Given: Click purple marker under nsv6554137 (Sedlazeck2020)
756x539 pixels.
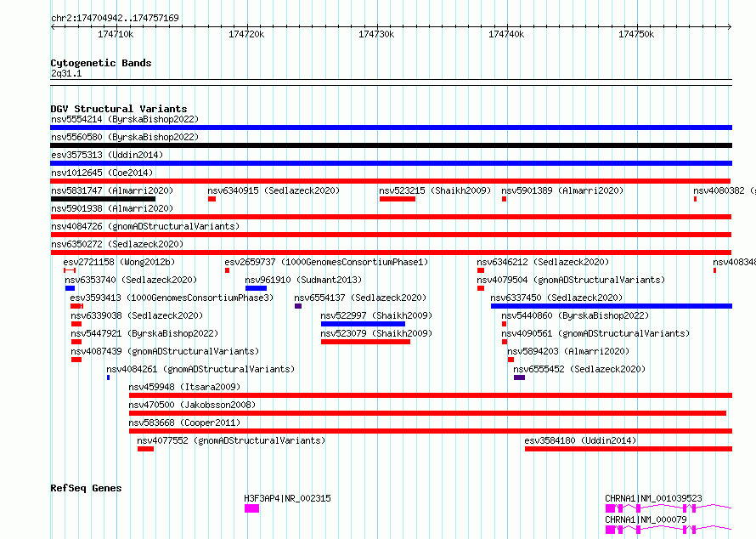Looking at the screenshot, I should (x=298, y=306).
